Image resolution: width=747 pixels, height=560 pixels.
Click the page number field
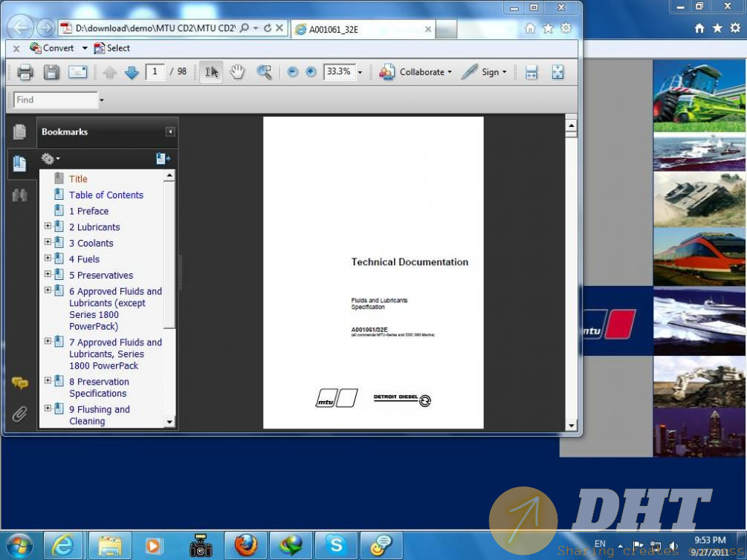click(x=155, y=72)
